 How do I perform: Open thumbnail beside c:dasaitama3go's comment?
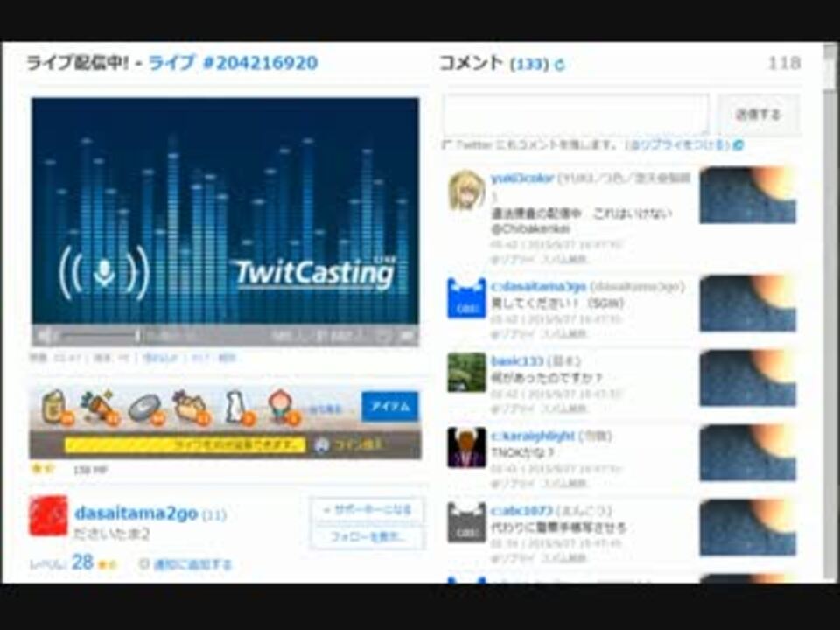tap(748, 304)
